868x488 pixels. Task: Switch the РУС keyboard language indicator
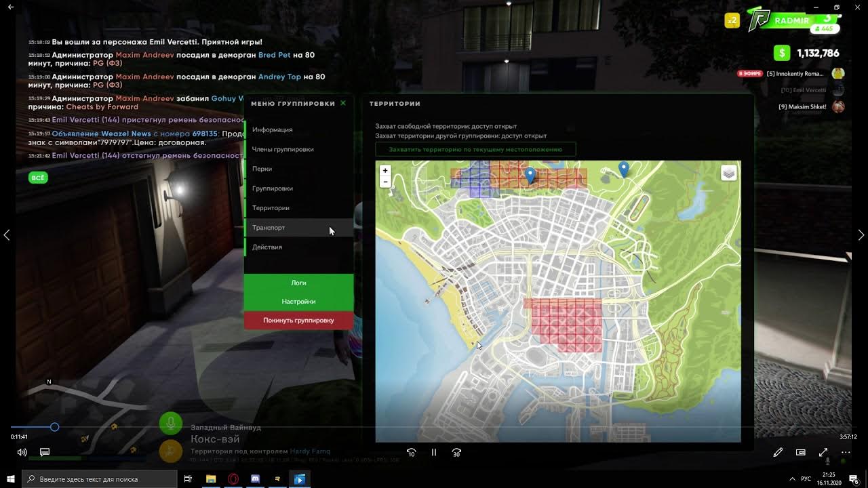click(806, 479)
